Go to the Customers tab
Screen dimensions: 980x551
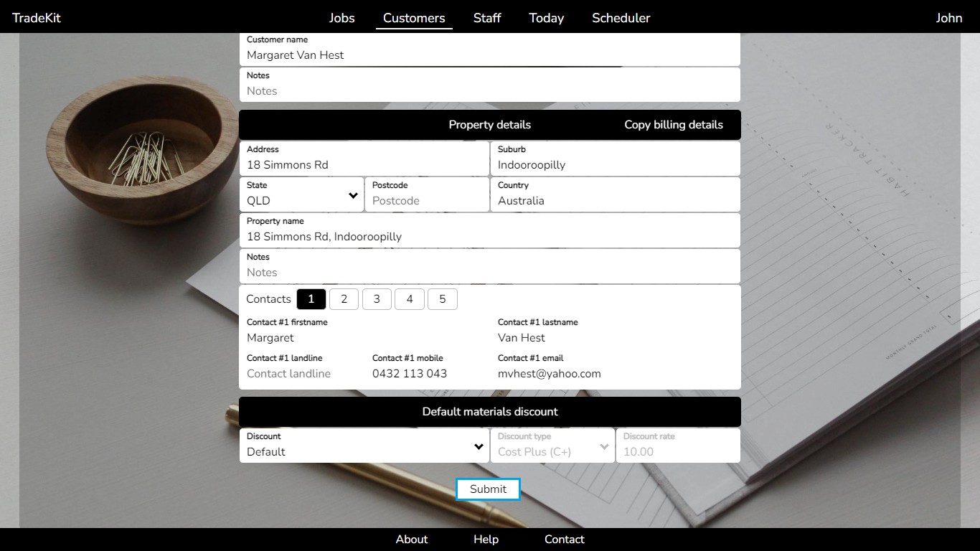[414, 18]
